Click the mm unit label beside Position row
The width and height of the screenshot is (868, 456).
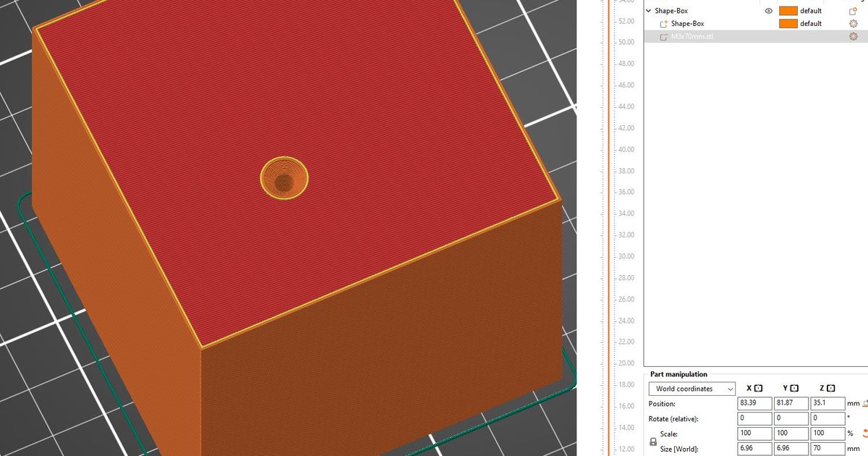(x=854, y=403)
